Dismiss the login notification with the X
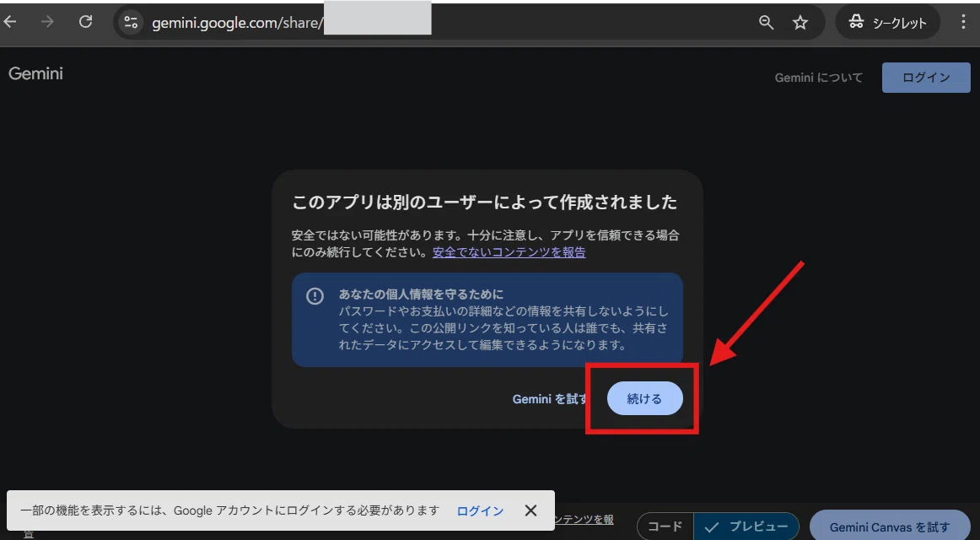The image size is (980, 540). pos(530,510)
